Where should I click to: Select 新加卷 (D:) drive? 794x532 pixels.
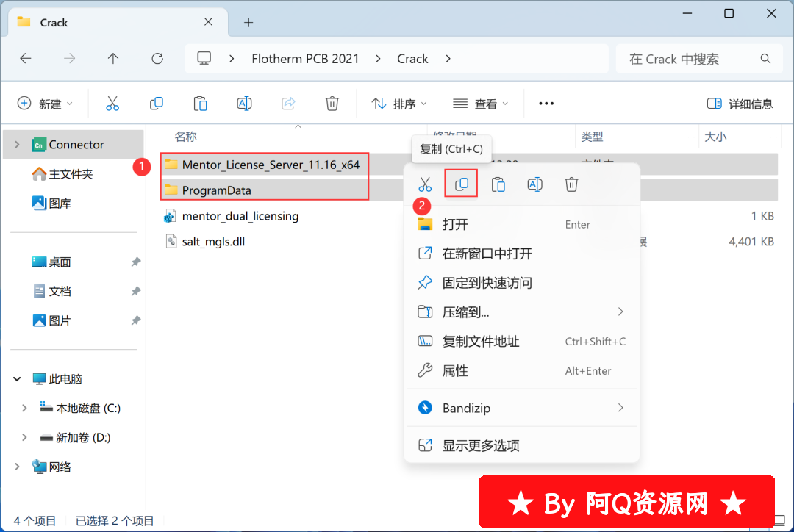coord(82,437)
